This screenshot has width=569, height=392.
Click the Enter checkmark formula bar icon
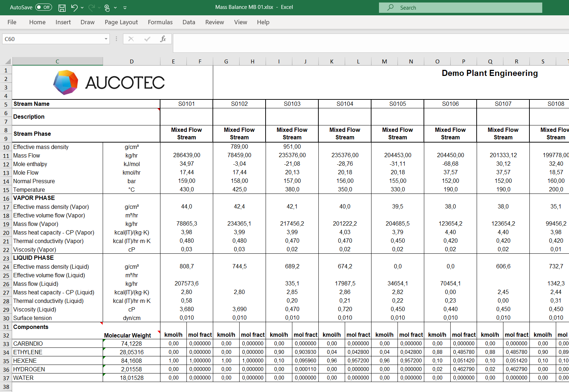pyautogui.click(x=147, y=39)
